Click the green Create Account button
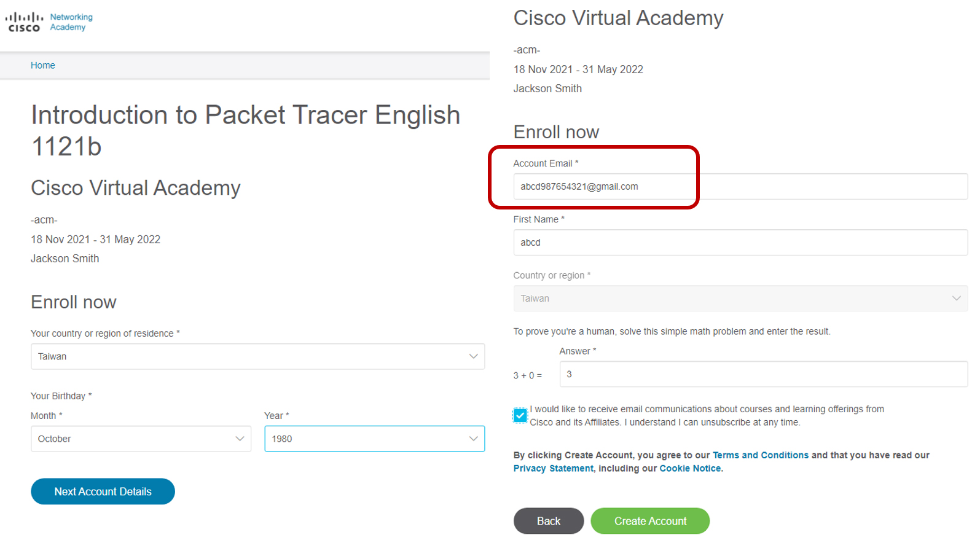The width and height of the screenshot is (980, 540). point(650,521)
